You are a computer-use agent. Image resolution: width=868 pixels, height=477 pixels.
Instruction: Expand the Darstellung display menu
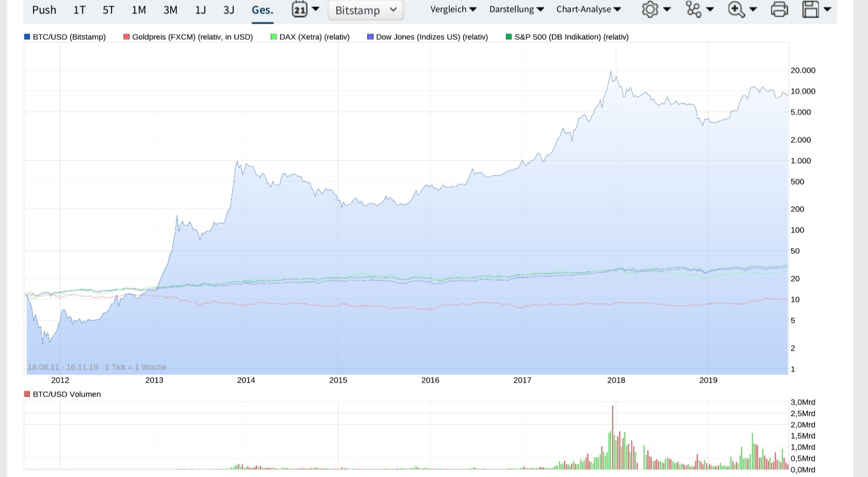click(516, 9)
